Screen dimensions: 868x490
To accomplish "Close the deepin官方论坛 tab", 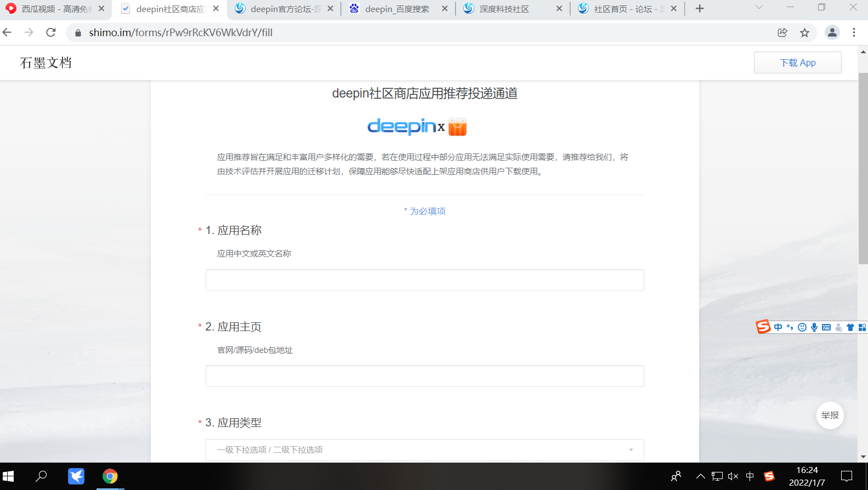I will 330,9.
